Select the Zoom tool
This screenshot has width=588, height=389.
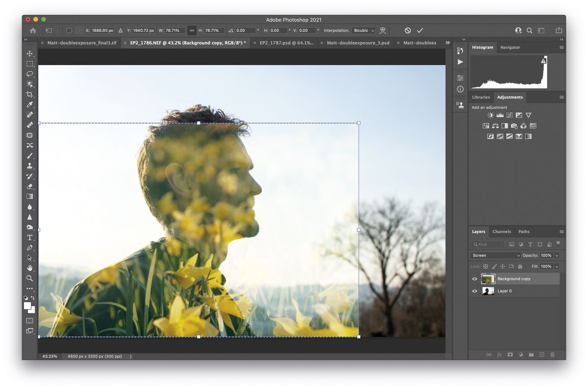point(29,278)
